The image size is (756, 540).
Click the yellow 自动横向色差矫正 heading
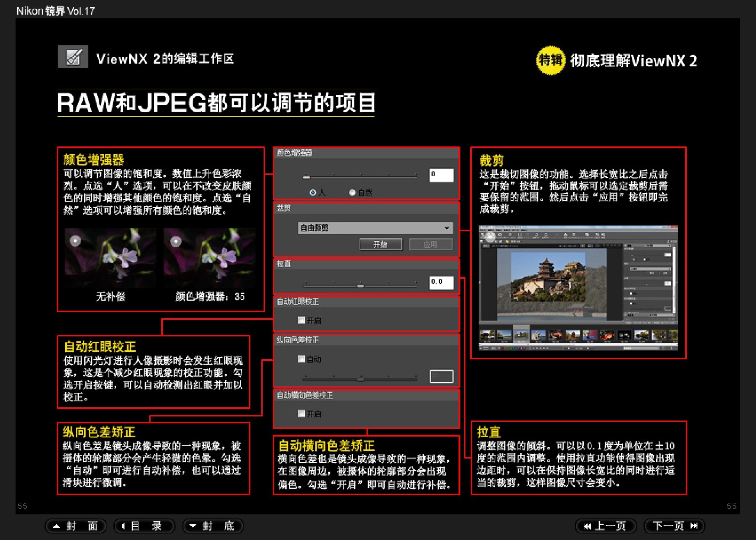point(326,446)
